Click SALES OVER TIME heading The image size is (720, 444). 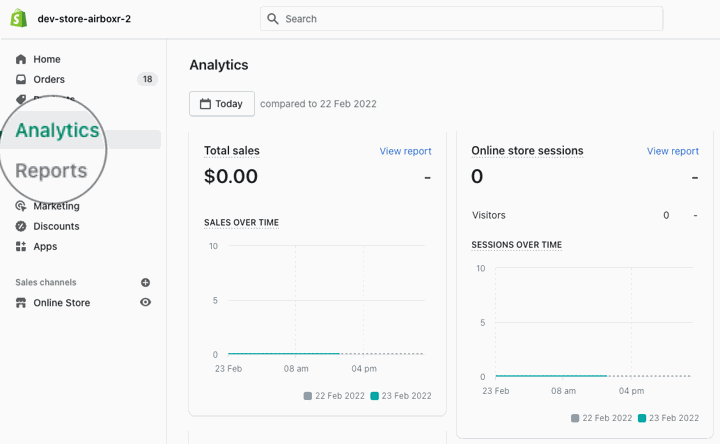242,223
